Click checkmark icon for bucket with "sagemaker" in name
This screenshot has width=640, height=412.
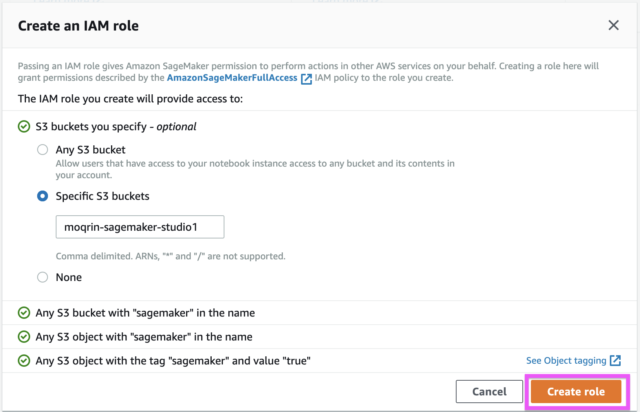[24, 313]
